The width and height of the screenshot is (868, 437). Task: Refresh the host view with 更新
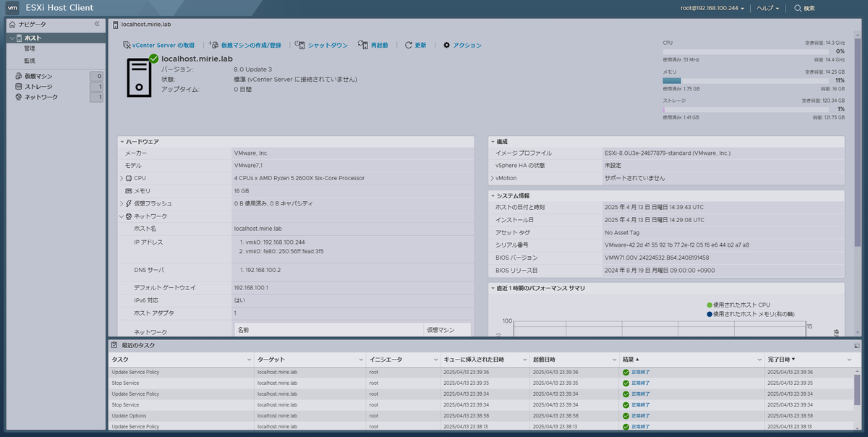point(416,45)
